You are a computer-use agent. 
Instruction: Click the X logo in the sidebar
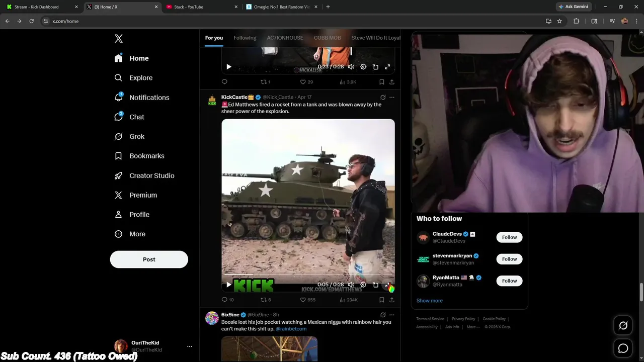(119, 39)
